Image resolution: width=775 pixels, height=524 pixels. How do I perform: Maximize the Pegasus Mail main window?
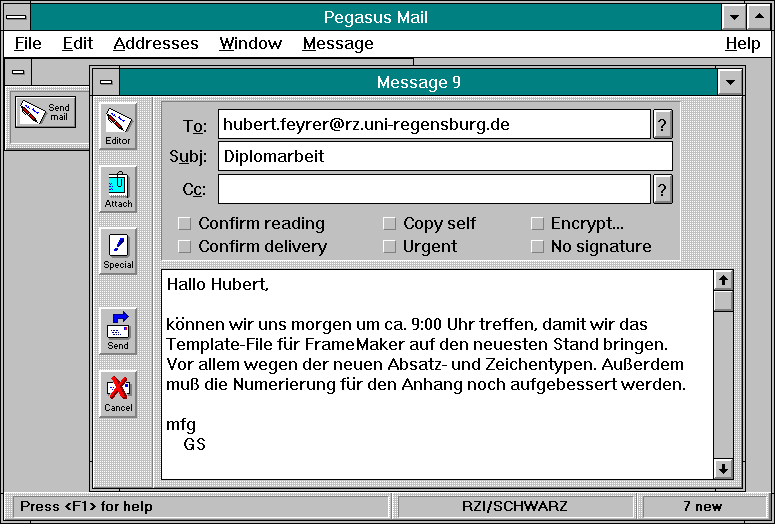(759, 17)
